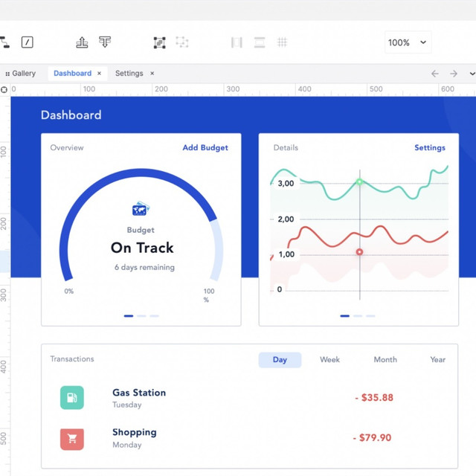Select the Week transactions filter
476x476 pixels.
329,360
